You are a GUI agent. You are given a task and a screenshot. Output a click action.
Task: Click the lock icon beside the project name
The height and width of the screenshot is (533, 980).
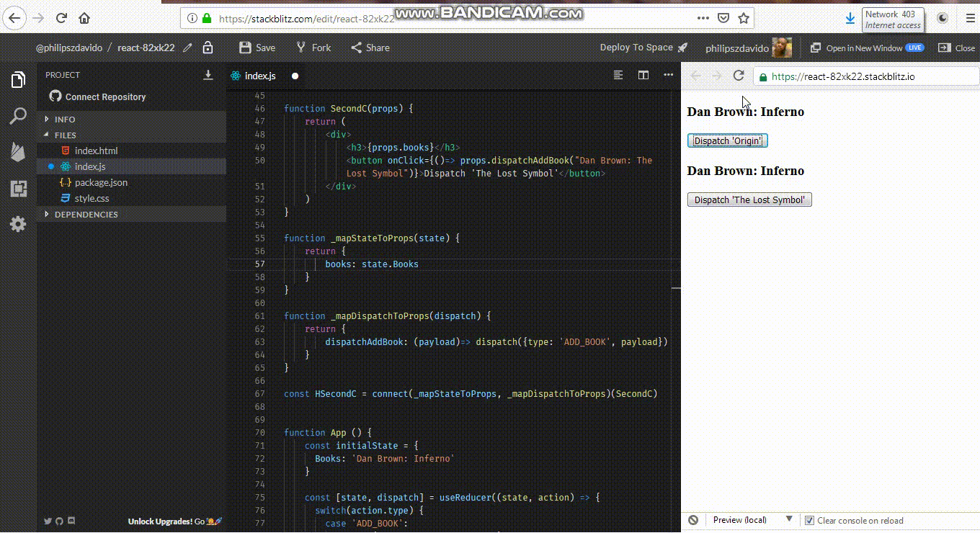click(208, 48)
